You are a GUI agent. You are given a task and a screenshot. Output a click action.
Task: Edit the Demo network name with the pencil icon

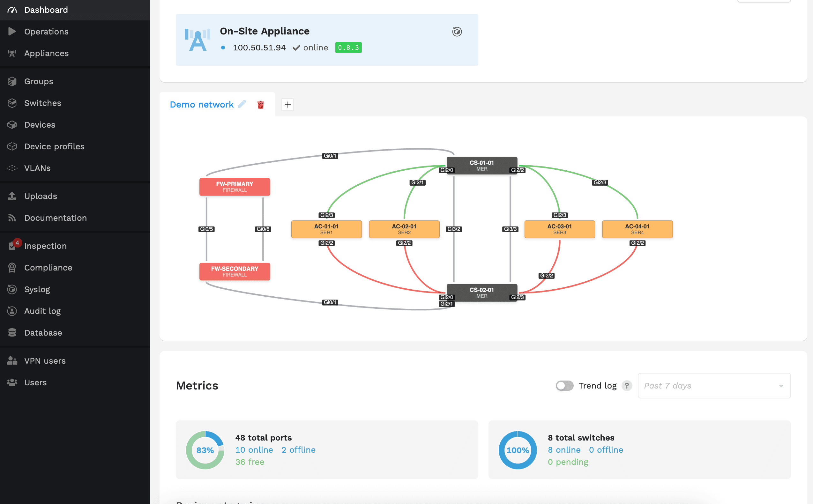point(242,104)
